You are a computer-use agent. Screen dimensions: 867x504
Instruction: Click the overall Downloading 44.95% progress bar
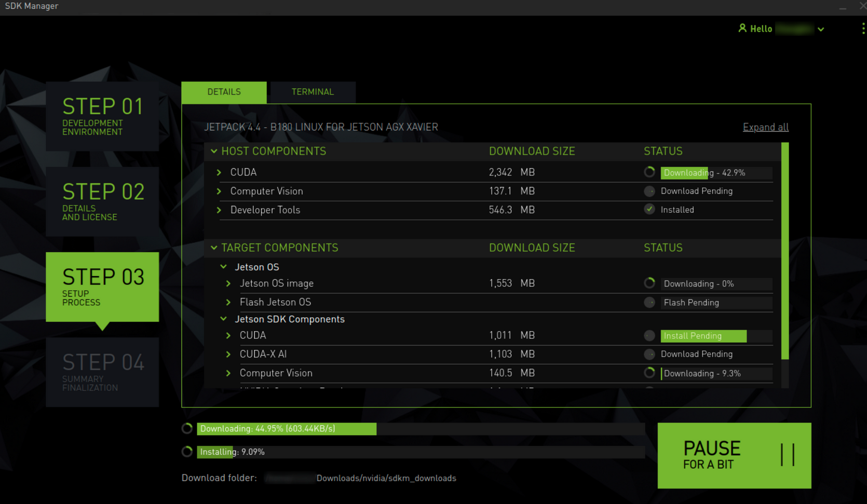pos(421,429)
